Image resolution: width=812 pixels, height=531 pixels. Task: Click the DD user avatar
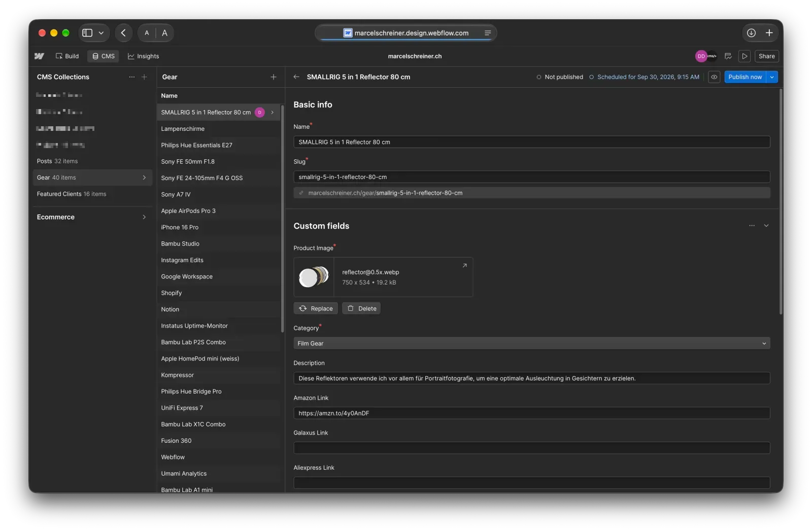pos(701,56)
